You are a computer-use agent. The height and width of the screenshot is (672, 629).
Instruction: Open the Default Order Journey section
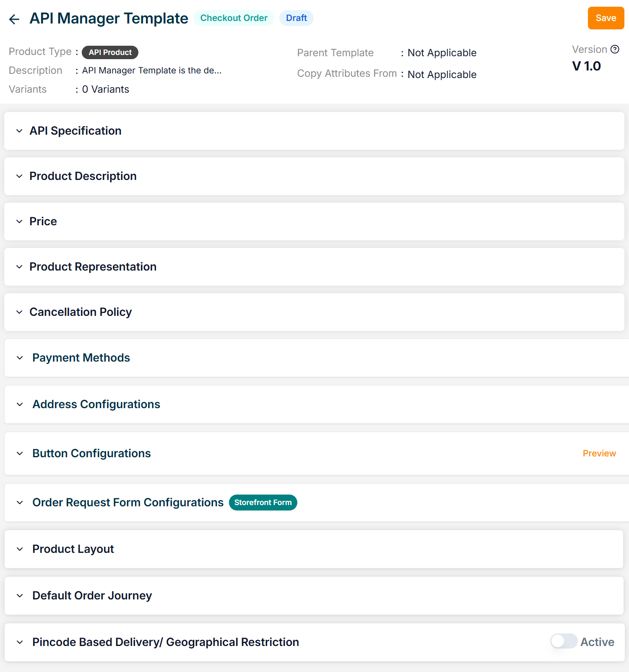pyautogui.click(x=92, y=596)
